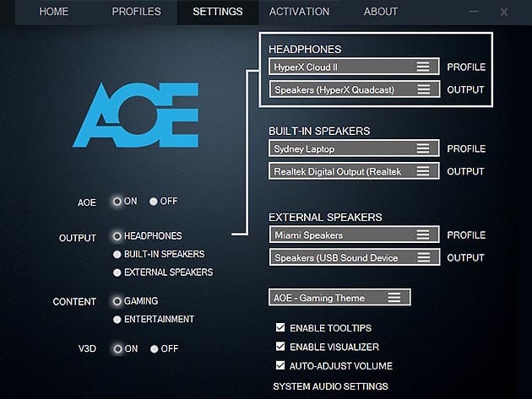Image resolution: width=532 pixels, height=399 pixels.
Task: Click the list icon on Realtek Digital Output
Action: (x=424, y=171)
